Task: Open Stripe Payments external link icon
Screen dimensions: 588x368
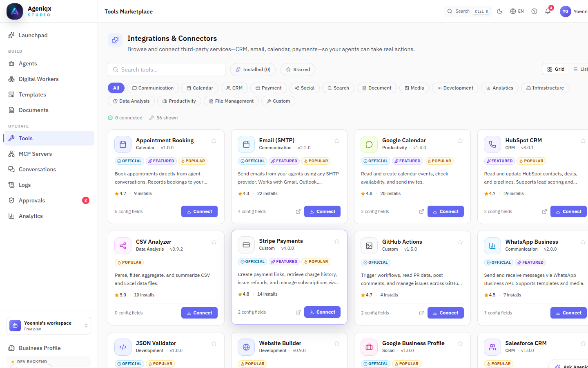Action: [x=298, y=312]
